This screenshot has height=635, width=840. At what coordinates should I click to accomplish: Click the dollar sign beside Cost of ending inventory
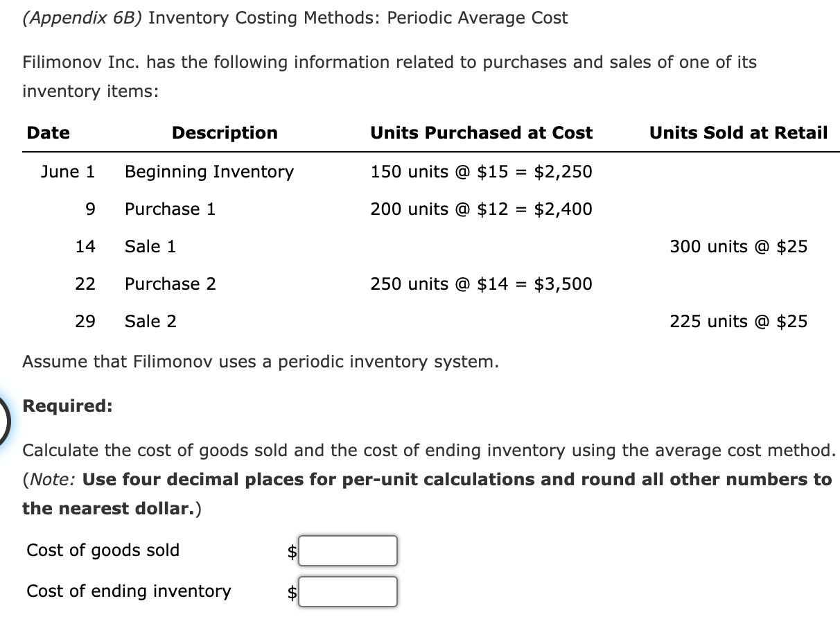tap(291, 591)
